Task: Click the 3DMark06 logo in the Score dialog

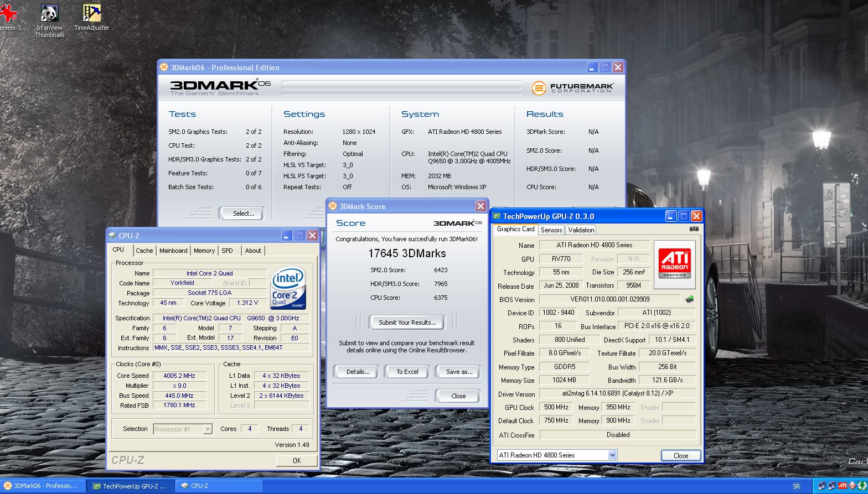Action: (457, 223)
